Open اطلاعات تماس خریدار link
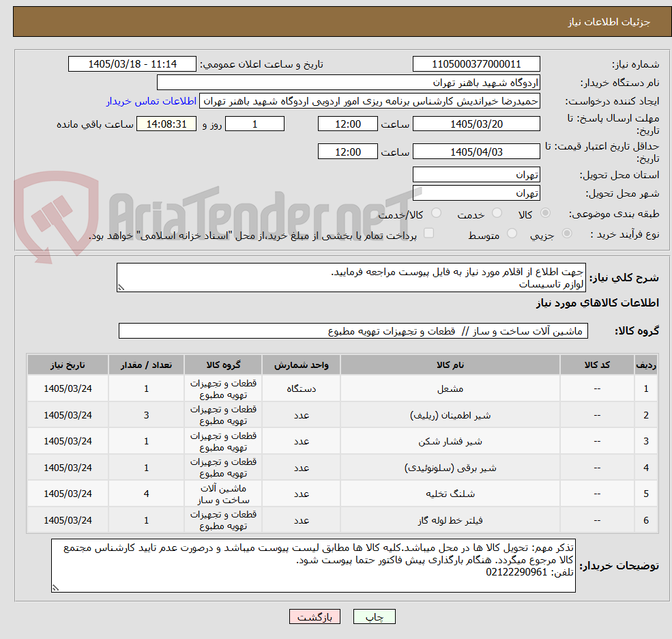 click(x=151, y=101)
